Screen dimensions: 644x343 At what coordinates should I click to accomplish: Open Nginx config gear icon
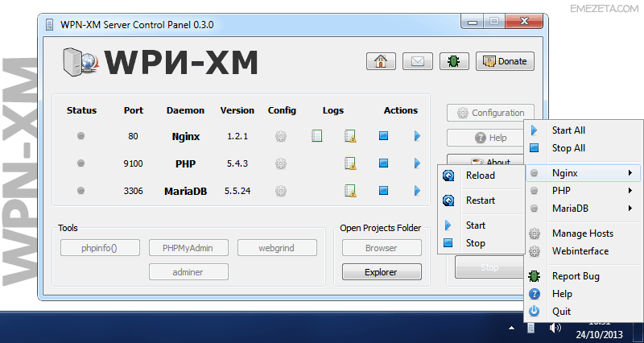coord(281,136)
